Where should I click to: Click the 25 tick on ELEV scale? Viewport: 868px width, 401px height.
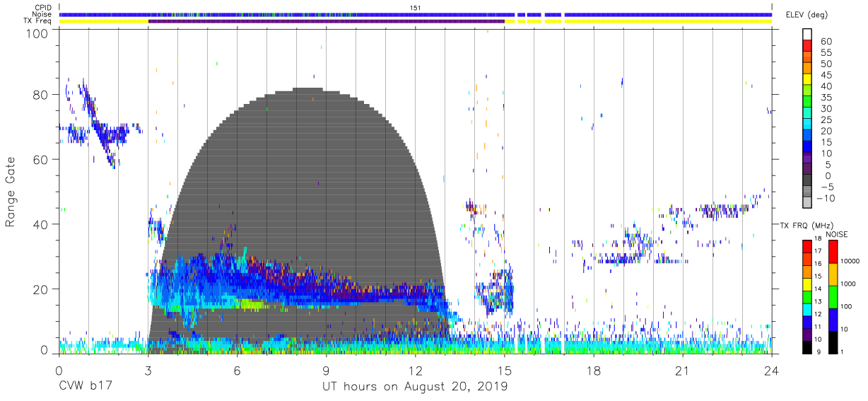pos(826,120)
